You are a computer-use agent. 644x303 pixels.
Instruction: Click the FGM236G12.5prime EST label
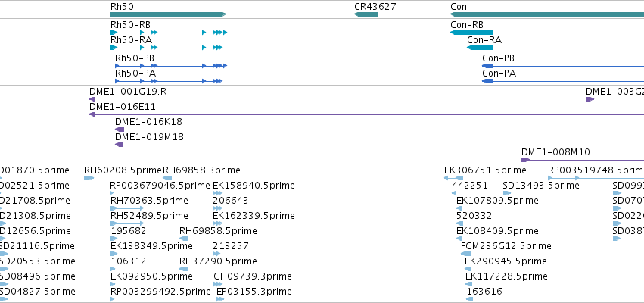coord(506,246)
